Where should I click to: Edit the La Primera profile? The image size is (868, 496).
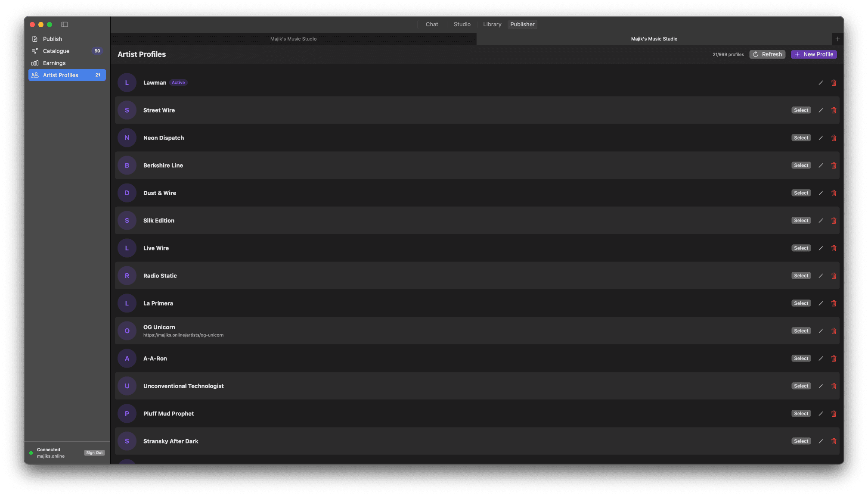tap(821, 303)
